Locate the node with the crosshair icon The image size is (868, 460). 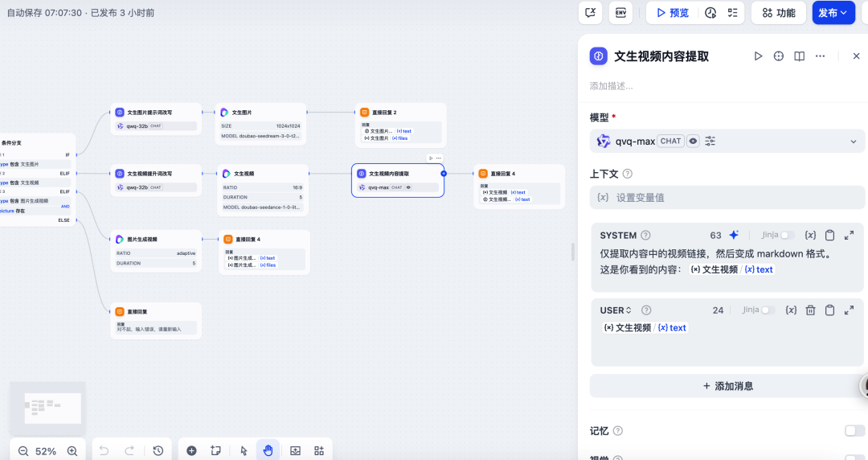pyautogui.click(x=778, y=56)
